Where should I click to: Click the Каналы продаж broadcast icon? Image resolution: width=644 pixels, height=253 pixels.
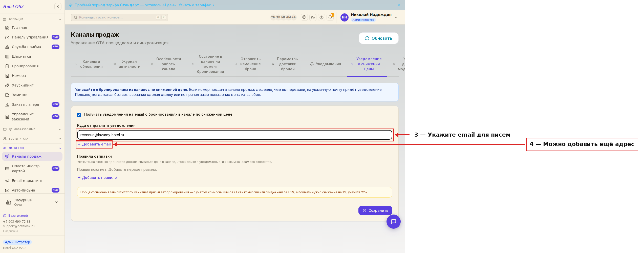pyautogui.click(x=7, y=156)
